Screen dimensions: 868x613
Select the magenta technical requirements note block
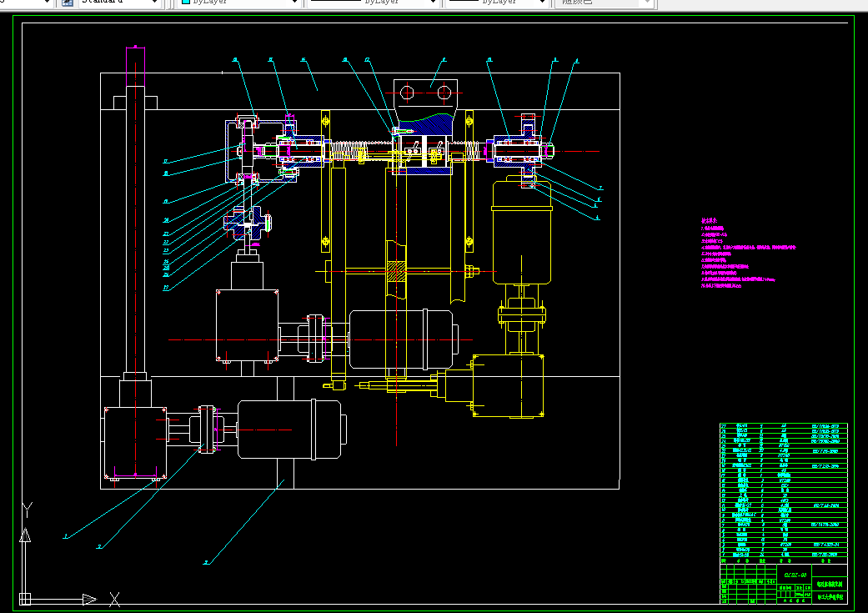point(748,253)
